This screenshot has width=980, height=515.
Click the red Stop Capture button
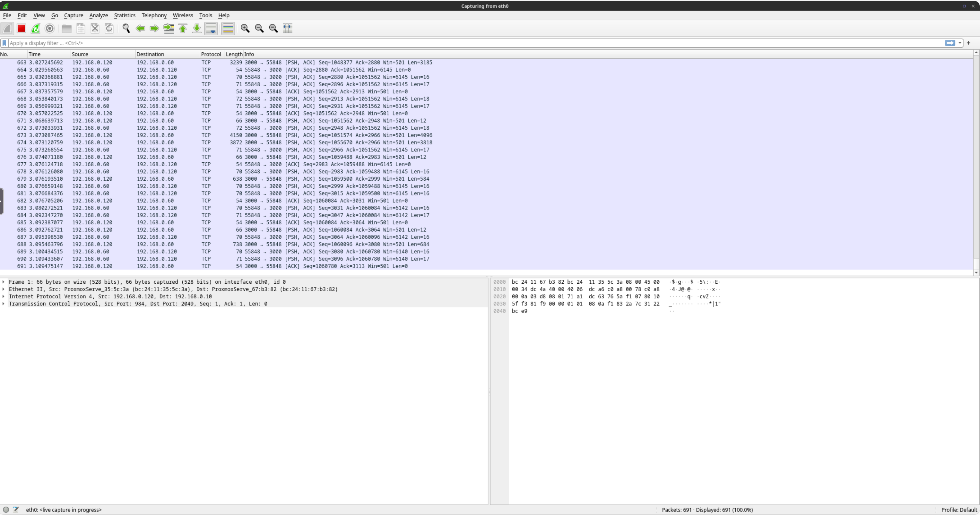tap(22, 28)
